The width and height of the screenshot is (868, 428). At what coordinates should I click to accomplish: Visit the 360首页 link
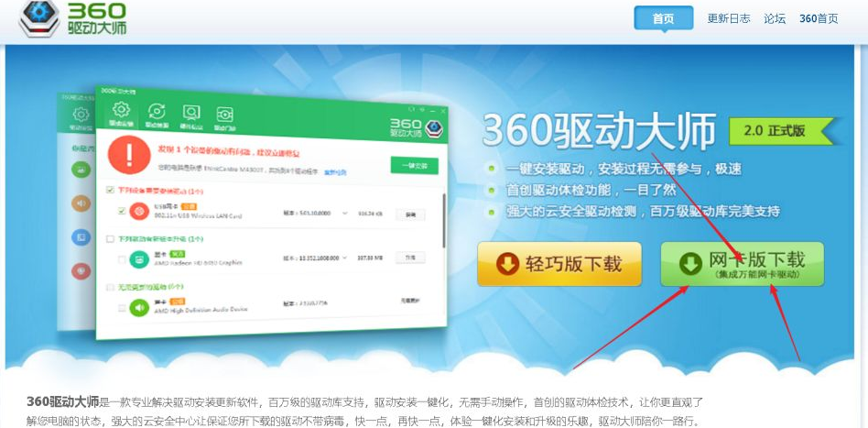coord(819,18)
